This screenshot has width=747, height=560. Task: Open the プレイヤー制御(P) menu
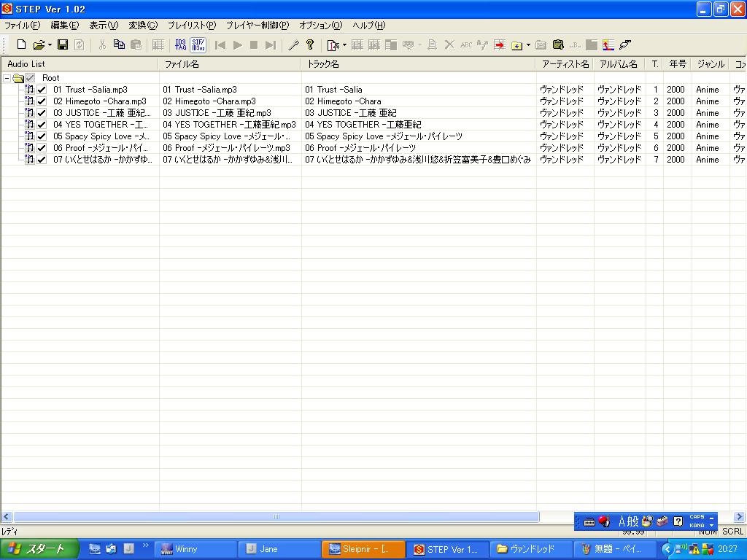tap(258, 26)
